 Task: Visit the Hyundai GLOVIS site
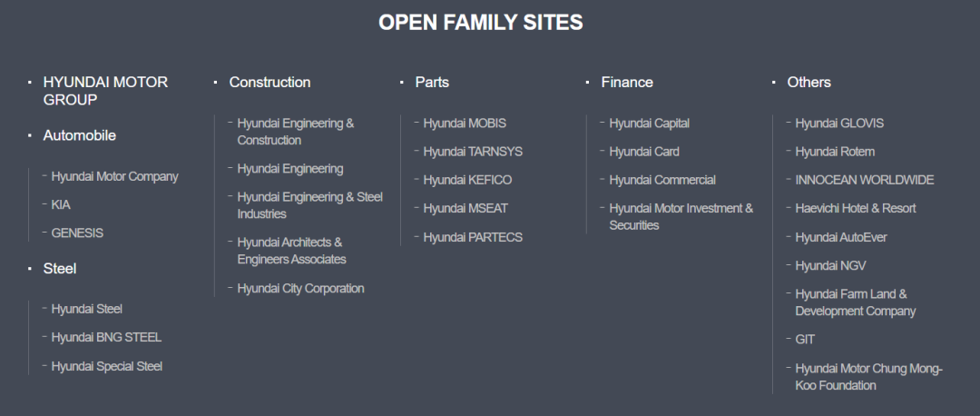coord(839,124)
